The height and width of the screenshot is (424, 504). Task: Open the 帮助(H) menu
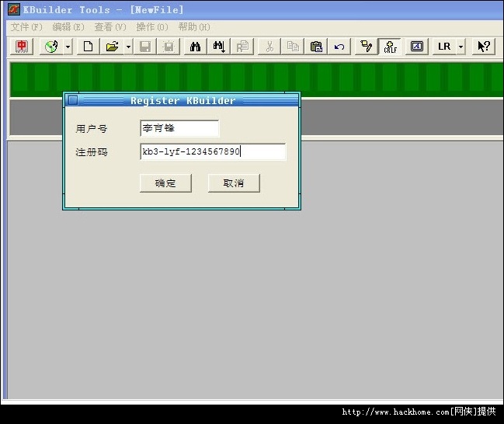coord(194,27)
